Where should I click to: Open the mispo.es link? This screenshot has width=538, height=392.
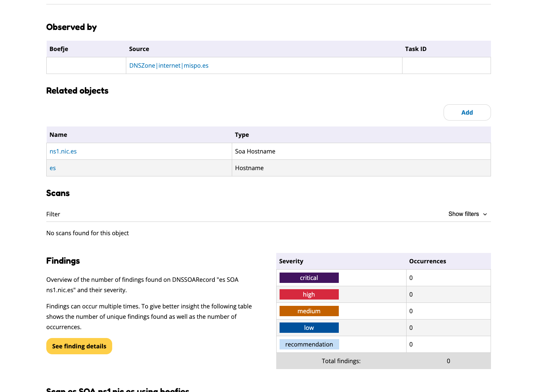coord(196,65)
